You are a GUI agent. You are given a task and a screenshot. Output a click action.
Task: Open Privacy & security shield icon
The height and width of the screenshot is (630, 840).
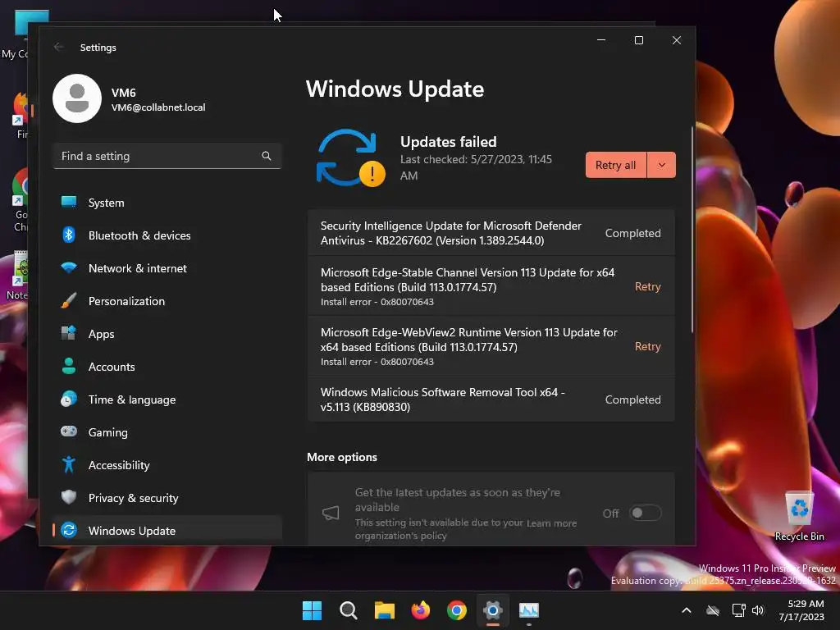tap(69, 497)
